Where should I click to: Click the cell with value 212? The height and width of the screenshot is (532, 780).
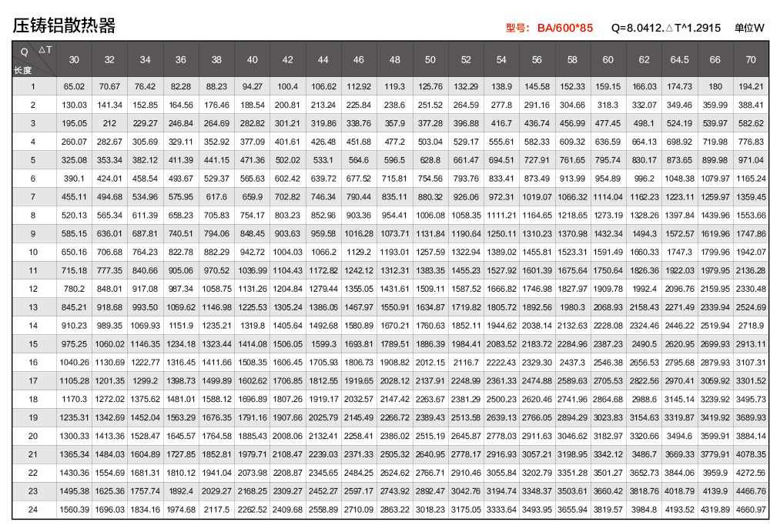[x=109, y=123]
